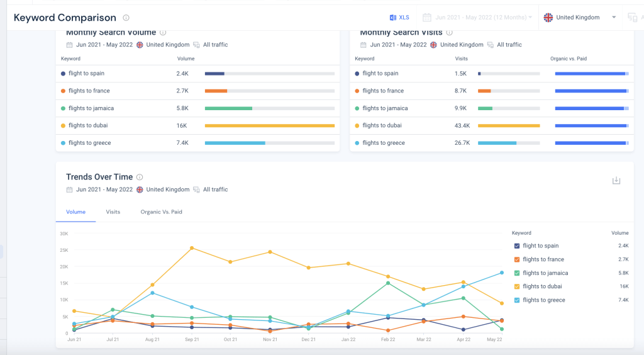The height and width of the screenshot is (355, 644).
Task: Click the 43.4K visits value for flights to dubai
Action: point(462,126)
